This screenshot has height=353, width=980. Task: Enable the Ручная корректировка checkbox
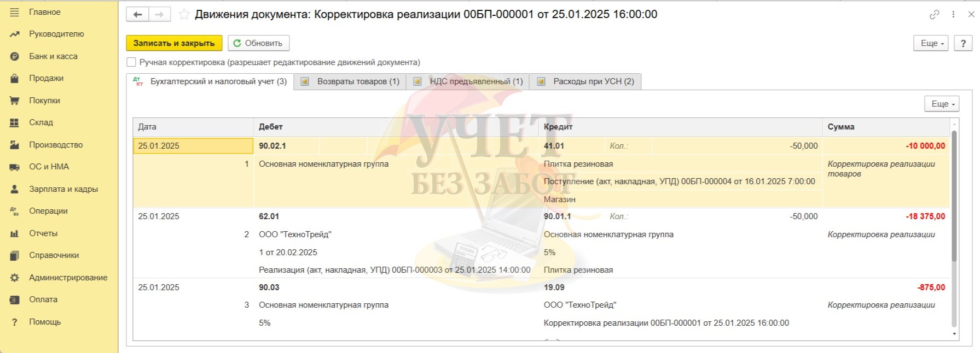[131, 62]
